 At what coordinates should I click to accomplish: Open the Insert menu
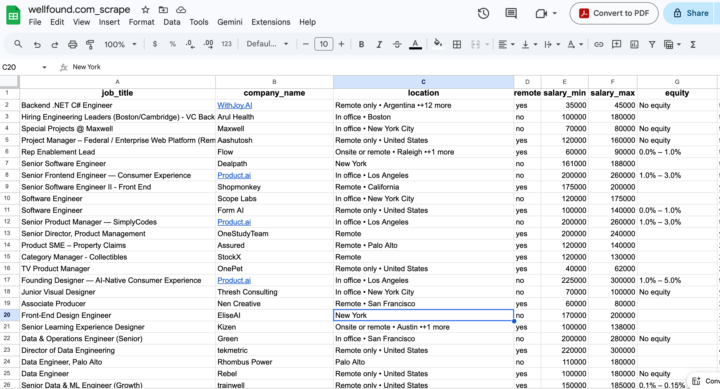pos(109,22)
